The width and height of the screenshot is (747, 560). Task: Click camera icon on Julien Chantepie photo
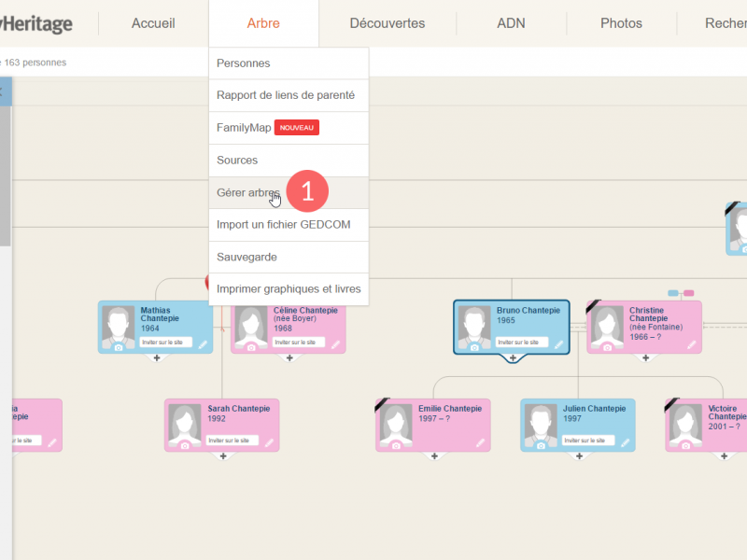pyautogui.click(x=542, y=445)
